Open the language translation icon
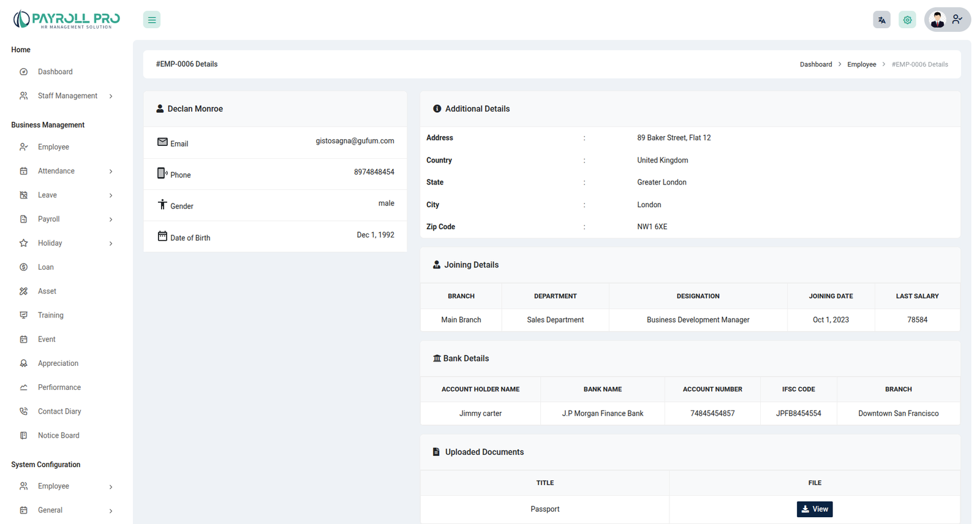Image resolution: width=980 pixels, height=524 pixels. tap(881, 20)
